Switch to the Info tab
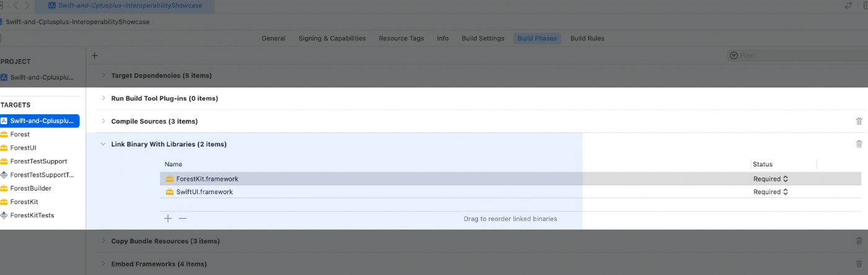Screen dimensions: 868x275 (x=443, y=38)
